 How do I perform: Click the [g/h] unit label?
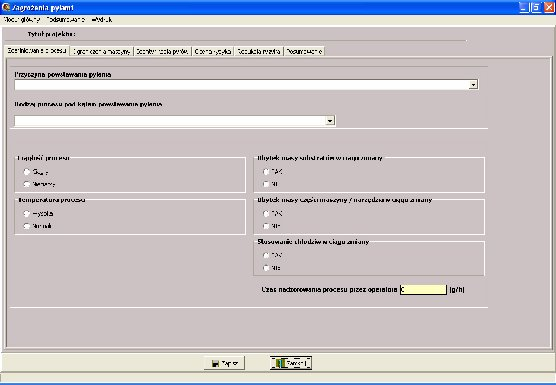(457, 290)
